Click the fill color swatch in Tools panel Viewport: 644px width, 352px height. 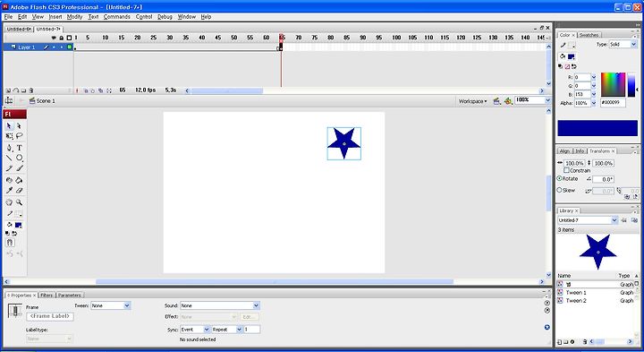click(x=19, y=225)
